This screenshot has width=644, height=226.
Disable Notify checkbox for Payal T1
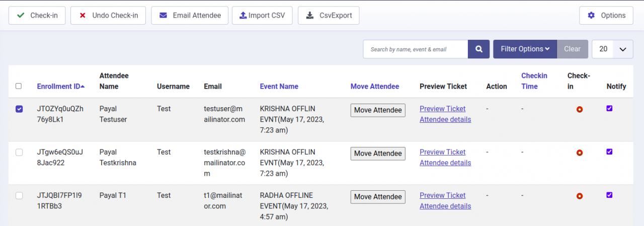pos(609,195)
